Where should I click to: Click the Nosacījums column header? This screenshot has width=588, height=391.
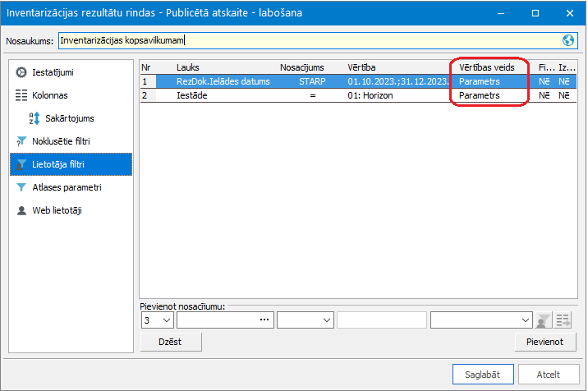[x=302, y=67]
